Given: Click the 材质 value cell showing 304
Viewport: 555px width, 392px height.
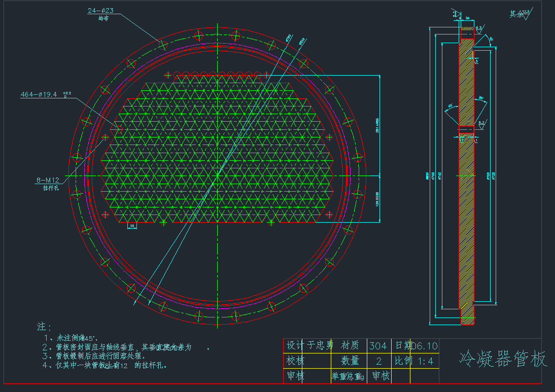Looking at the screenshot, I should click(377, 346).
